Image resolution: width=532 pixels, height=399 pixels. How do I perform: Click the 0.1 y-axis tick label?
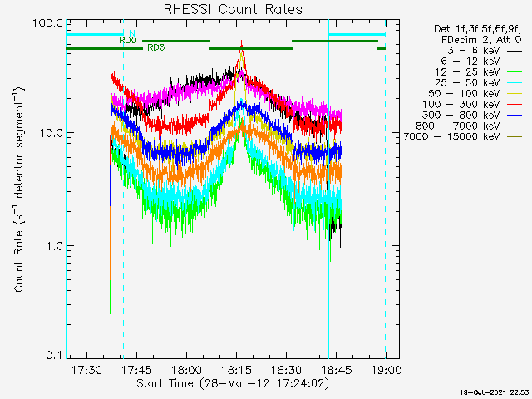point(54,355)
